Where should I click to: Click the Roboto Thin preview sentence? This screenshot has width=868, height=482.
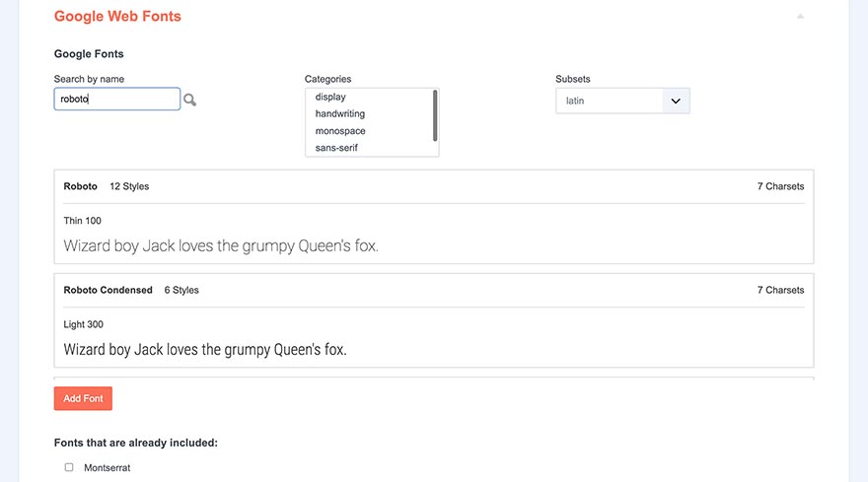tap(221, 245)
